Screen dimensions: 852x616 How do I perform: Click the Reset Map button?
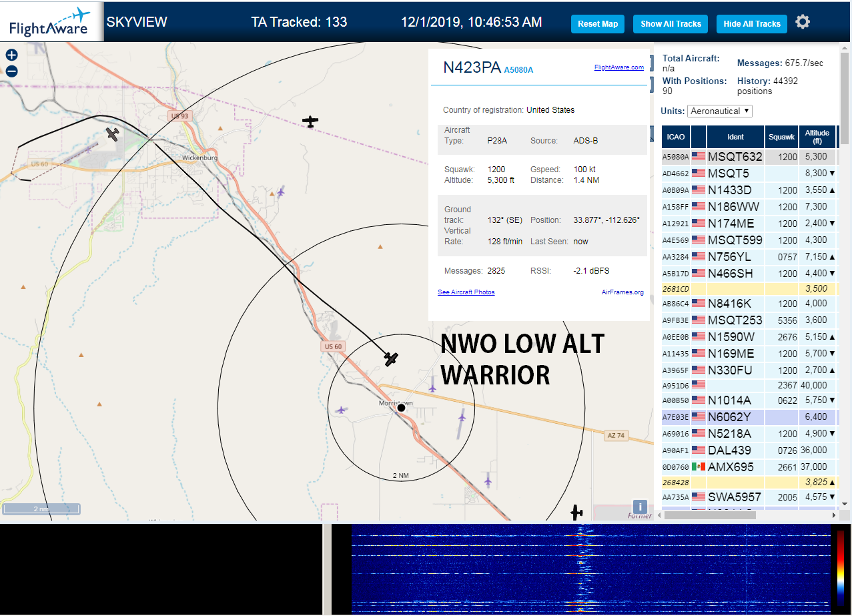(598, 24)
